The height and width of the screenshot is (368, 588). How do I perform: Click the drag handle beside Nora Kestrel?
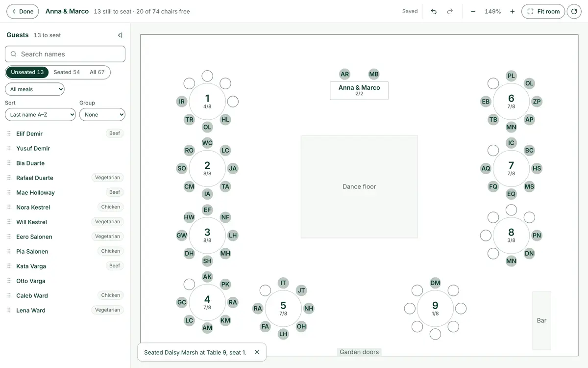point(8,207)
